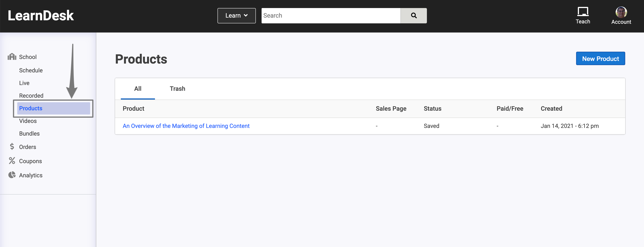Open Coupons in the sidebar

(30, 161)
